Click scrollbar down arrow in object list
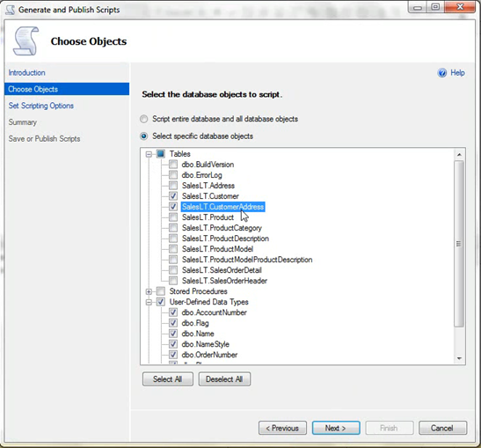 click(459, 358)
